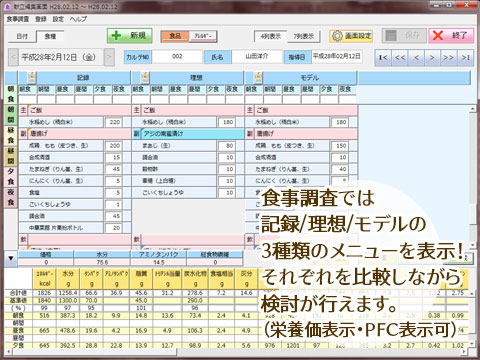
Task: Click the green plus 新規 button
Action: pos(129,35)
